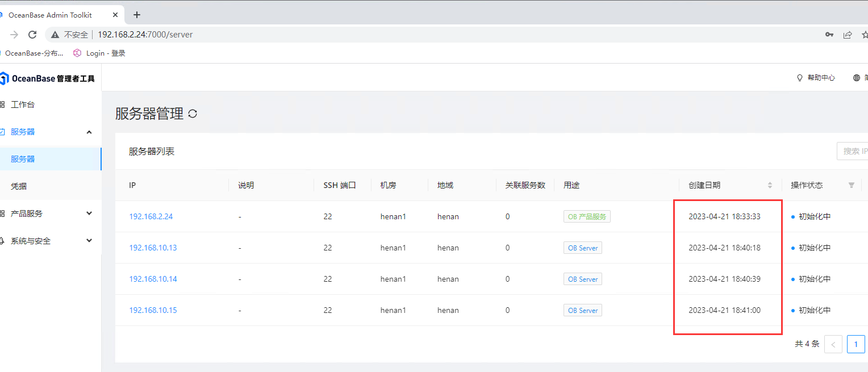Open the 帮助中心 link

[821, 78]
